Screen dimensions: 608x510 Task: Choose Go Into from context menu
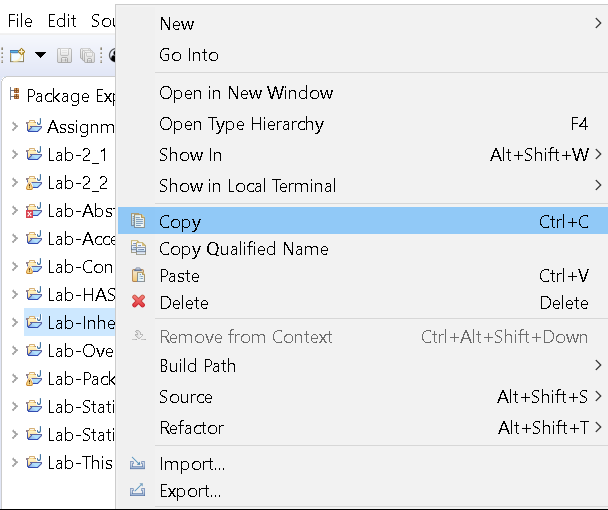click(x=363, y=55)
